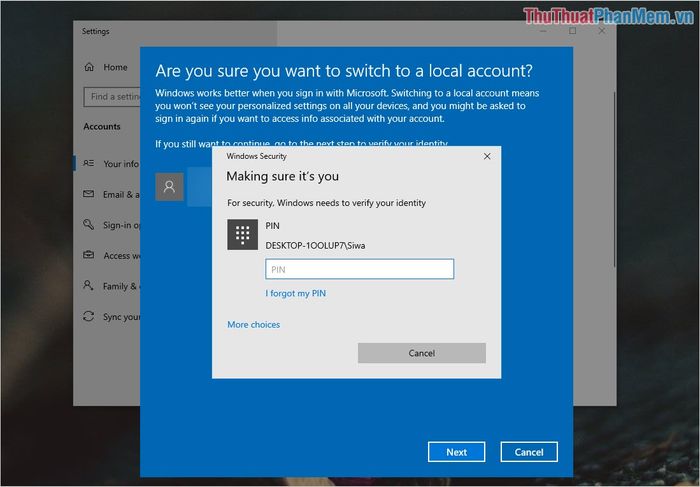Open More choices link

[254, 325]
